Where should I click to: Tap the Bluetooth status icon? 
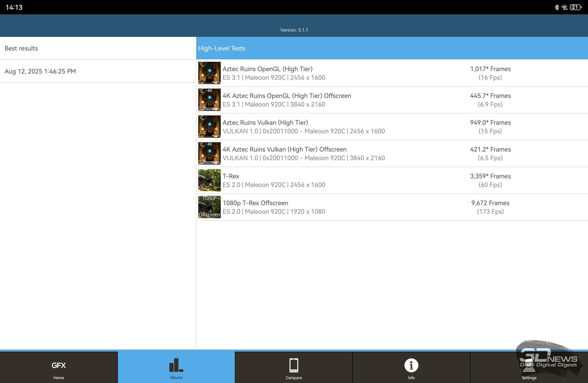[x=557, y=7]
